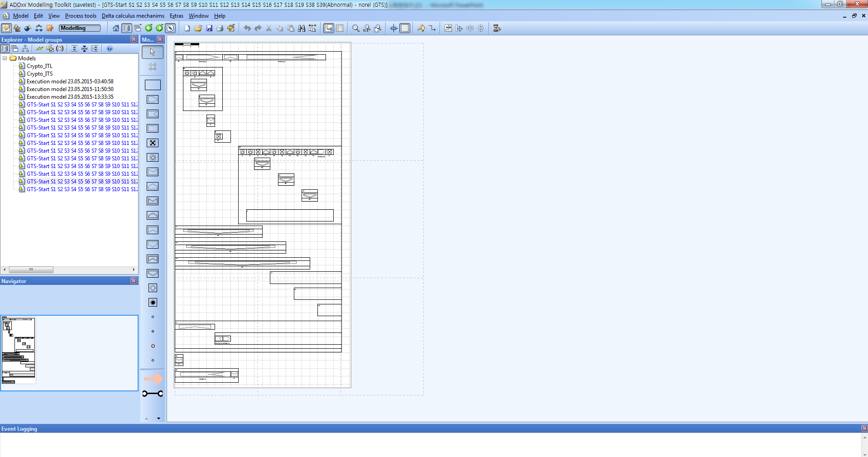The height and width of the screenshot is (457, 868).
Task: Pick the orange dot element in palette
Action: (153, 346)
